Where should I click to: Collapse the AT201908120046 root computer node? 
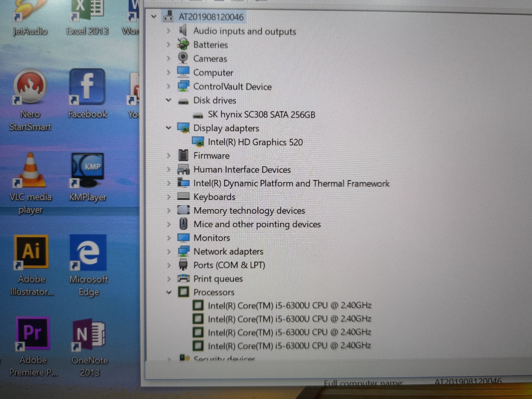click(154, 17)
